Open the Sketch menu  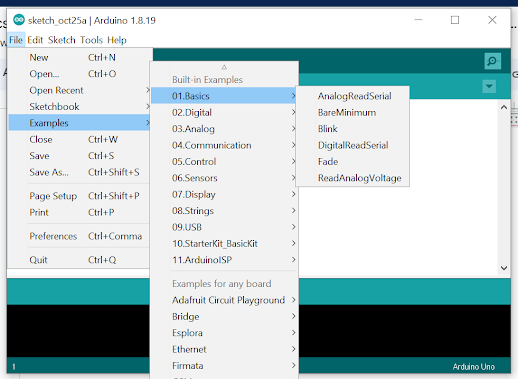pyautogui.click(x=62, y=40)
